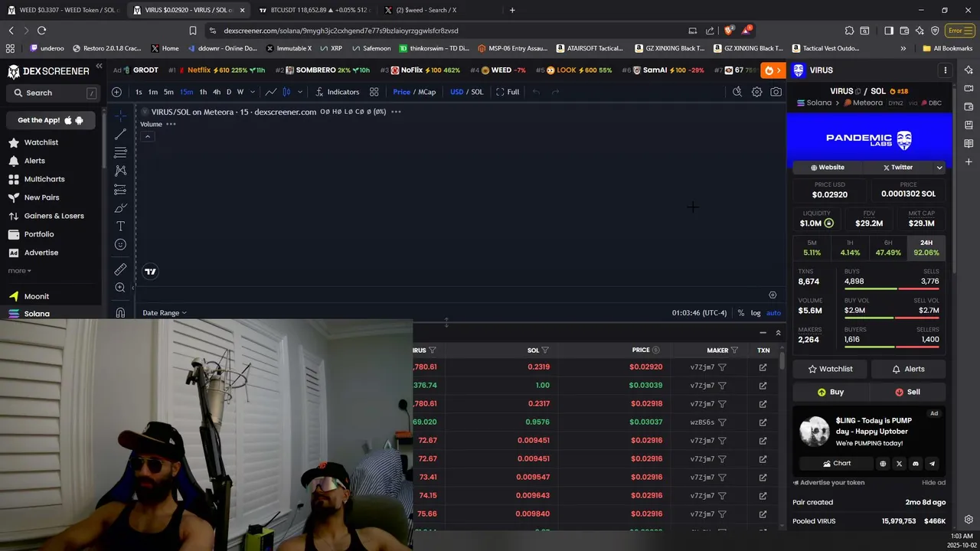Toggle log scale on chart
Viewport: 980px width, 551px height.
(x=756, y=313)
